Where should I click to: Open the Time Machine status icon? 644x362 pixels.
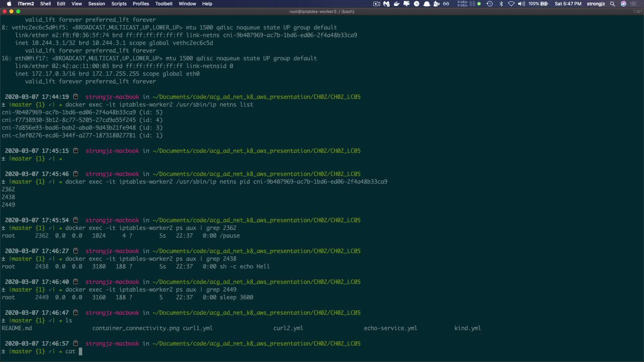(x=489, y=4)
